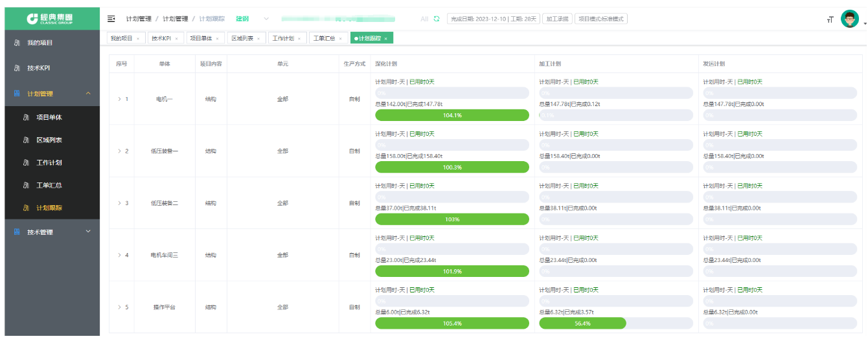Expand row 1 电机一 with its chevron
The image size is (868, 341).
point(119,99)
